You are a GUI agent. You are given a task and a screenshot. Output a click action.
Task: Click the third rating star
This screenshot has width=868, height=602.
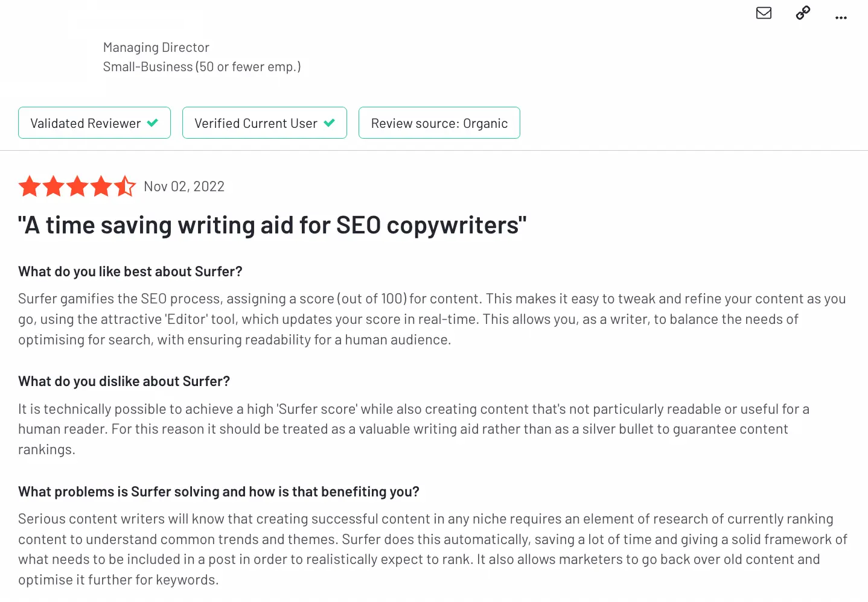pos(77,186)
